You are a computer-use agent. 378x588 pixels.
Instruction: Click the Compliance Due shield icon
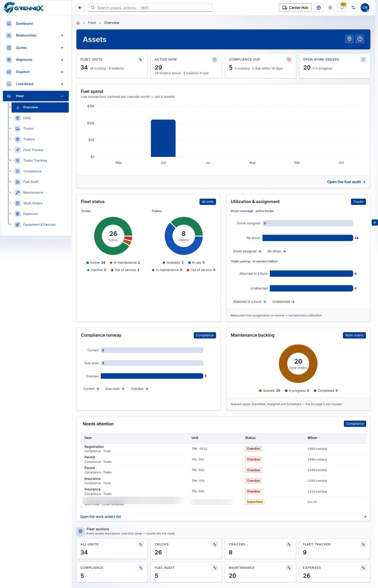point(289,60)
